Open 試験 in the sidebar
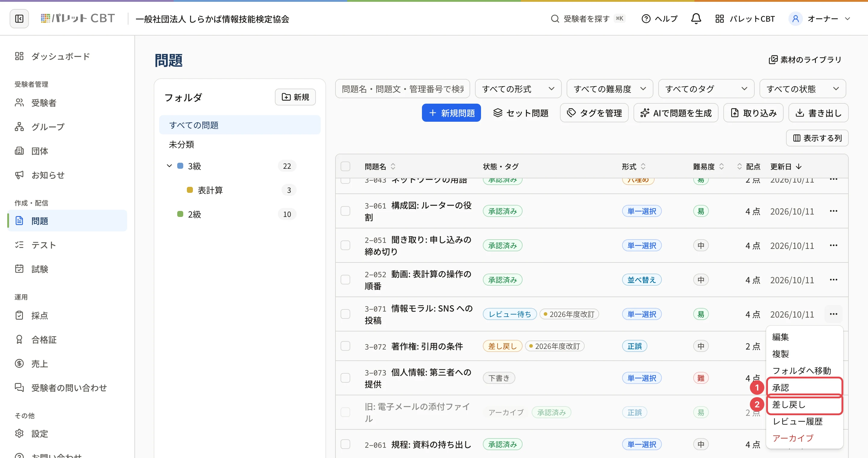This screenshot has width=868, height=458. click(68, 269)
